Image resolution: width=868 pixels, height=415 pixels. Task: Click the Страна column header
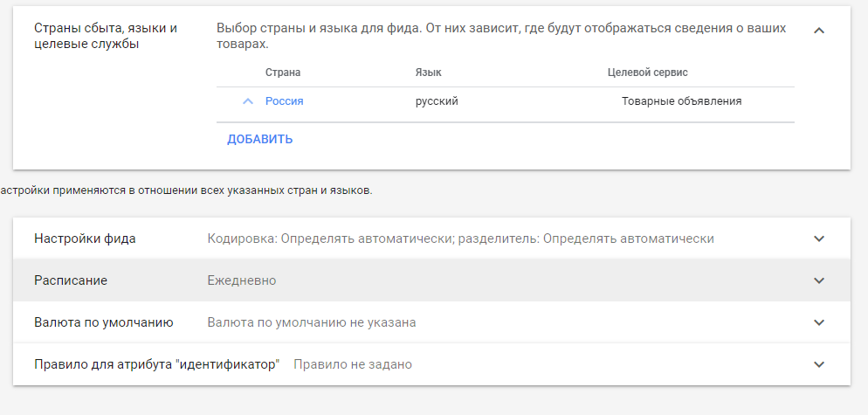[x=283, y=73]
